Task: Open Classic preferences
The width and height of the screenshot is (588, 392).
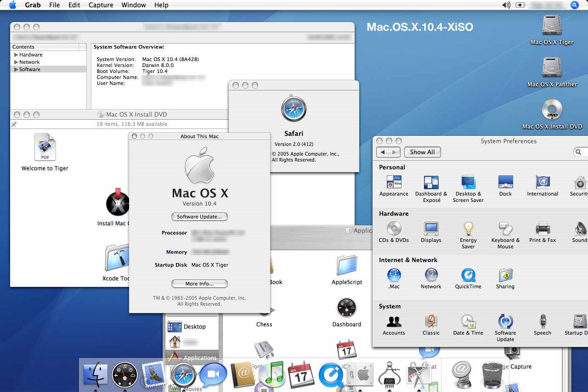Action: (431, 325)
